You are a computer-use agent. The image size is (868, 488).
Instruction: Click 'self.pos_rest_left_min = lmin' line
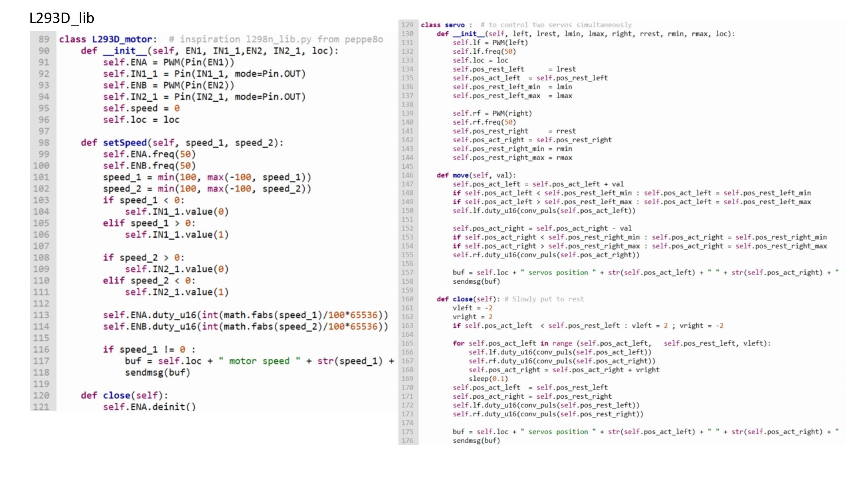coord(513,87)
